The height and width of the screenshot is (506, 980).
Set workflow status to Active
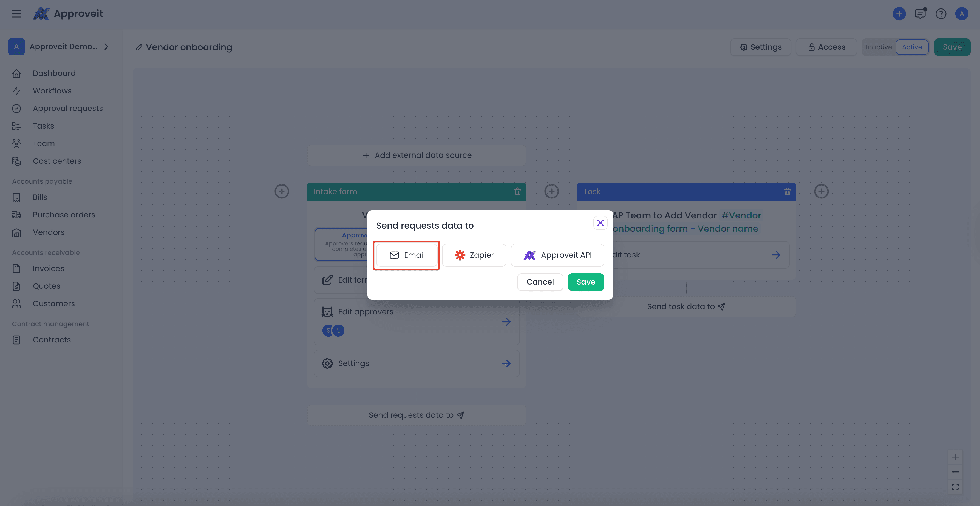point(911,47)
